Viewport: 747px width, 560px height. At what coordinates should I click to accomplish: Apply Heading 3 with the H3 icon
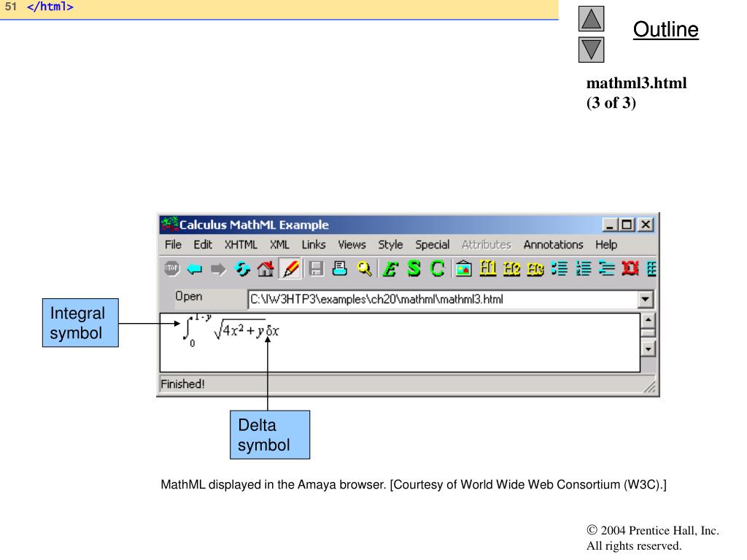[x=535, y=270]
